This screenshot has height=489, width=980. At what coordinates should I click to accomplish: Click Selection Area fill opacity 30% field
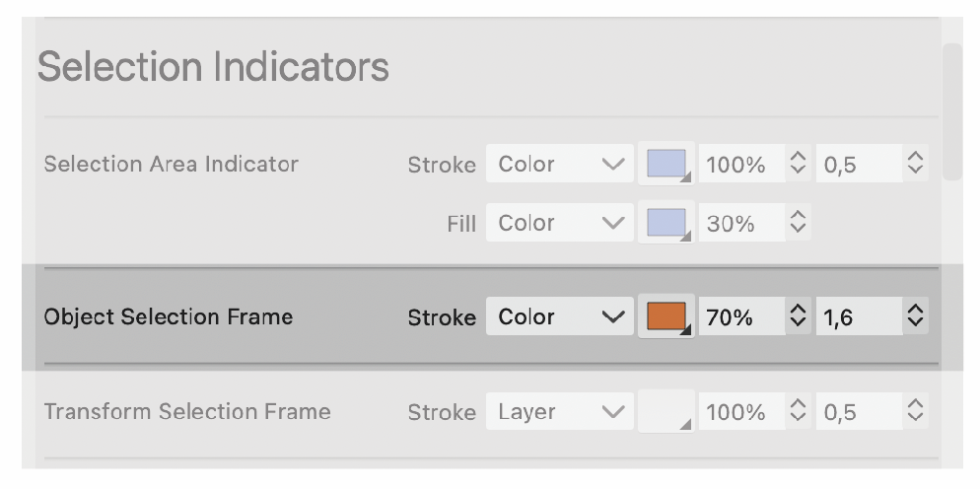coord(740,224)
